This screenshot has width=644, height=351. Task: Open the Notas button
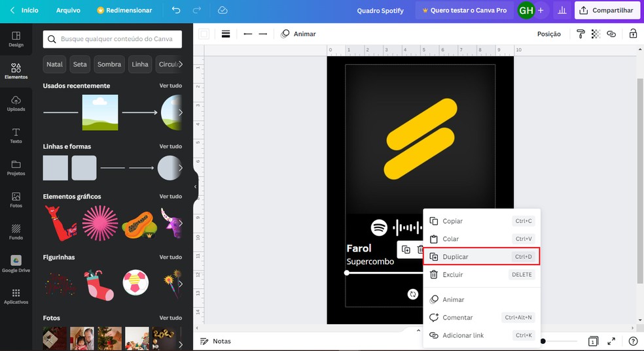(215, 341)
